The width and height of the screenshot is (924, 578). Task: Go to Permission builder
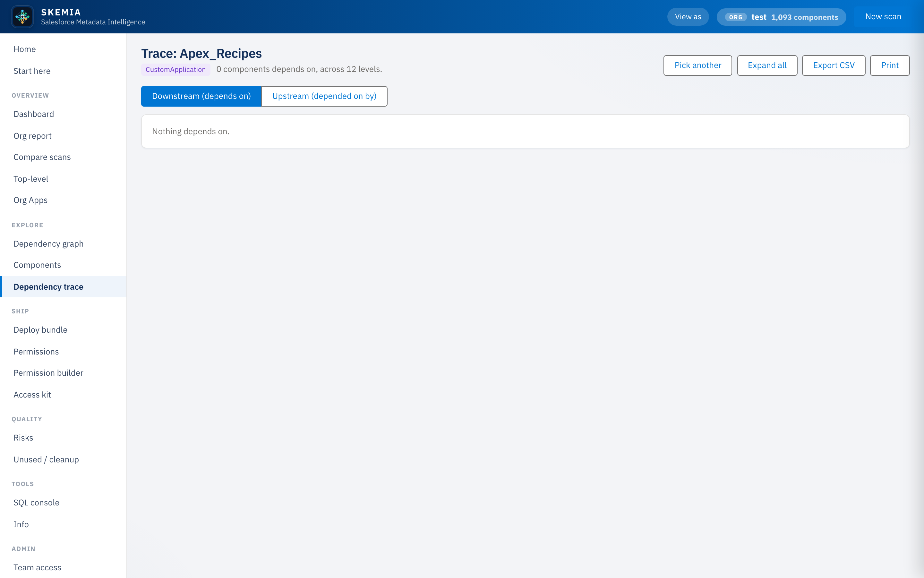click(x=64, y=373)
